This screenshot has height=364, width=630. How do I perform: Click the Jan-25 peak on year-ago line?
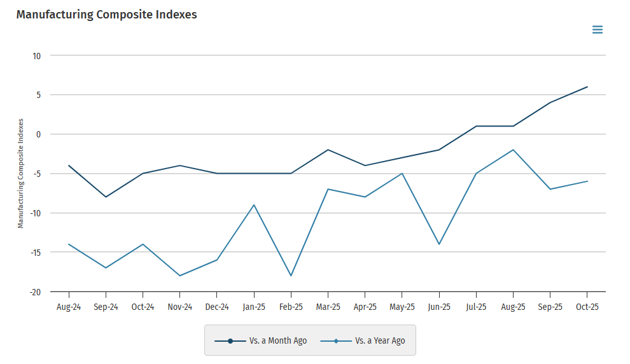254,205
